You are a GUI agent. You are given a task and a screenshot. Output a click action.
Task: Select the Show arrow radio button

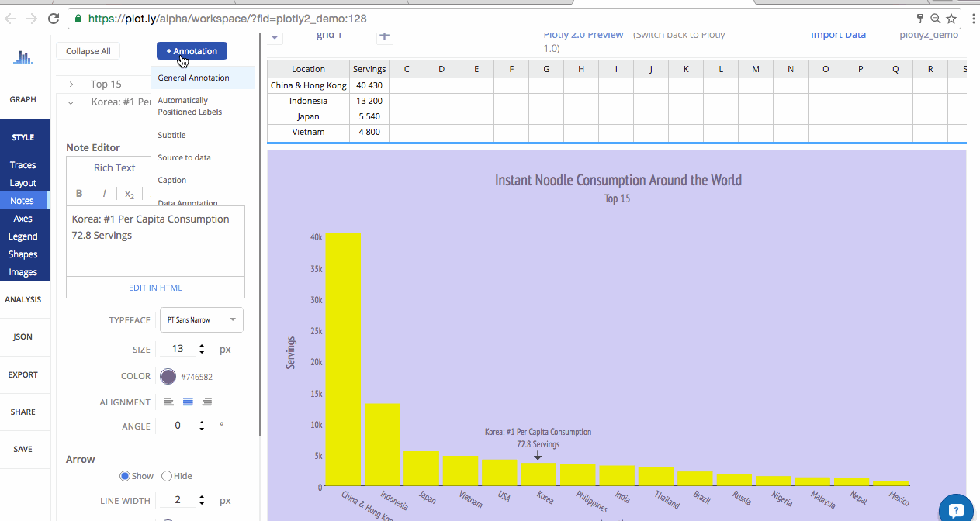pyautogui.click(x=124, y=476)
